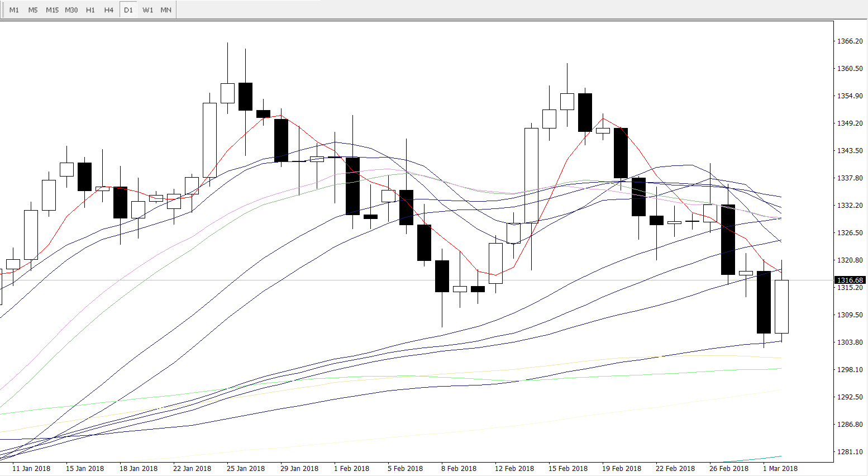
Task: Select the 1281.10 price scale label
Action: click(x=850, y=452)
